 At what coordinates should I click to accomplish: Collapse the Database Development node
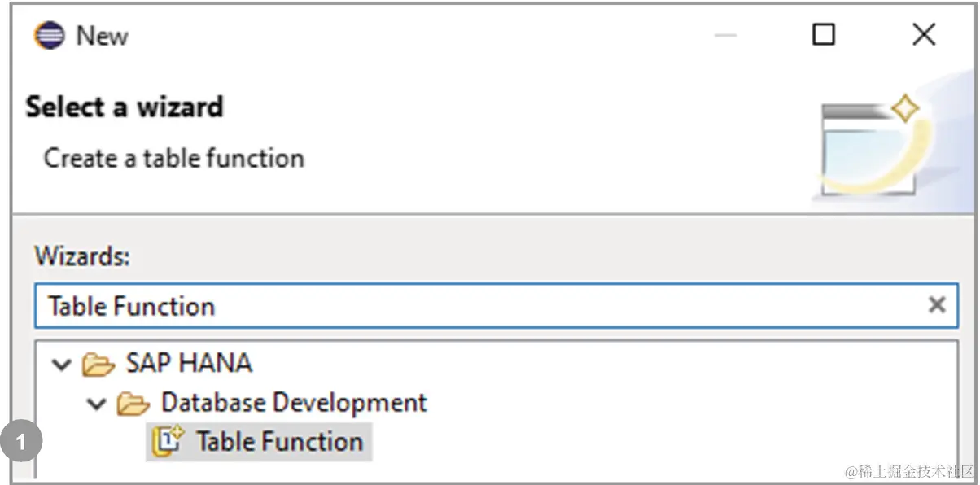pyautogui.click(x=97, y=403)
